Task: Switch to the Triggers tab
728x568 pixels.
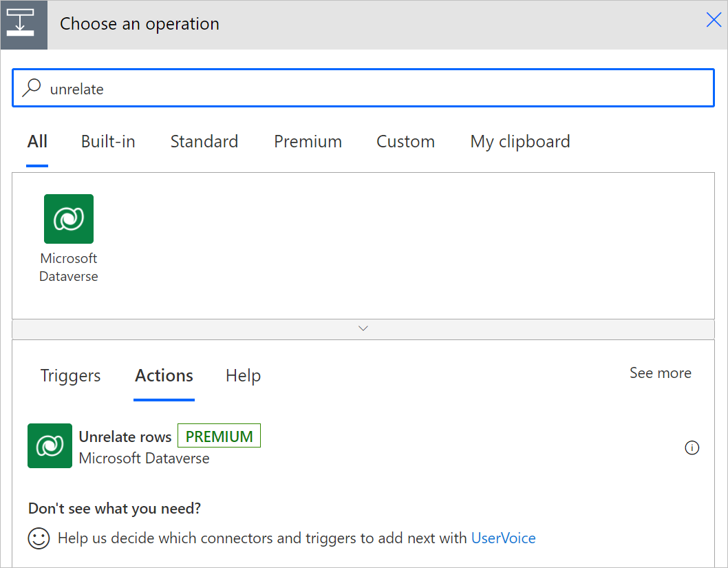Action: 70,376
